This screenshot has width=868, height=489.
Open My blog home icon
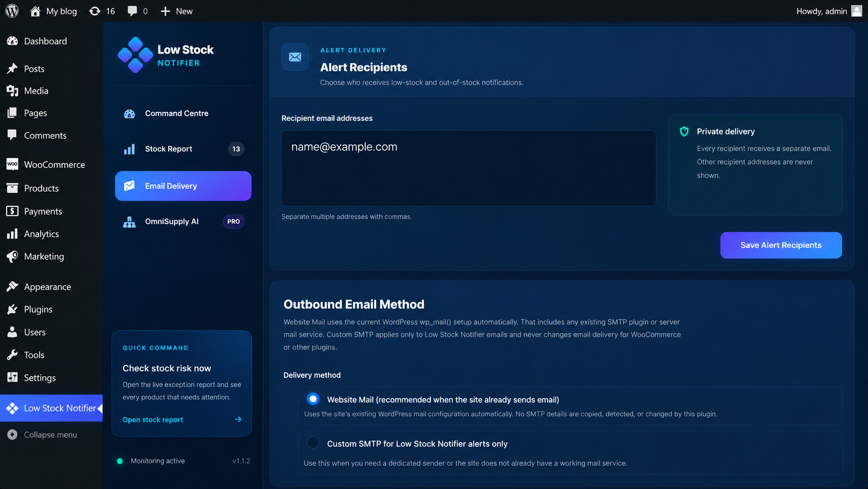35,11
